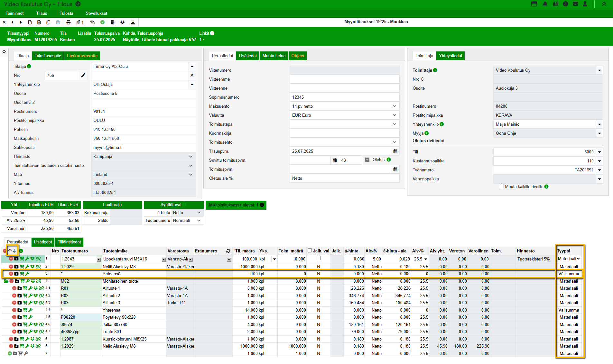The image size is (613, 364).
Task: Click the green checkmark approve icon
Action: click(x=102, y=22)
